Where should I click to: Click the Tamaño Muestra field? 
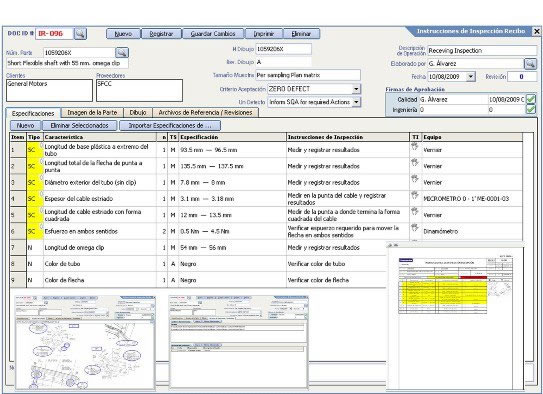[x=308, y=75]
